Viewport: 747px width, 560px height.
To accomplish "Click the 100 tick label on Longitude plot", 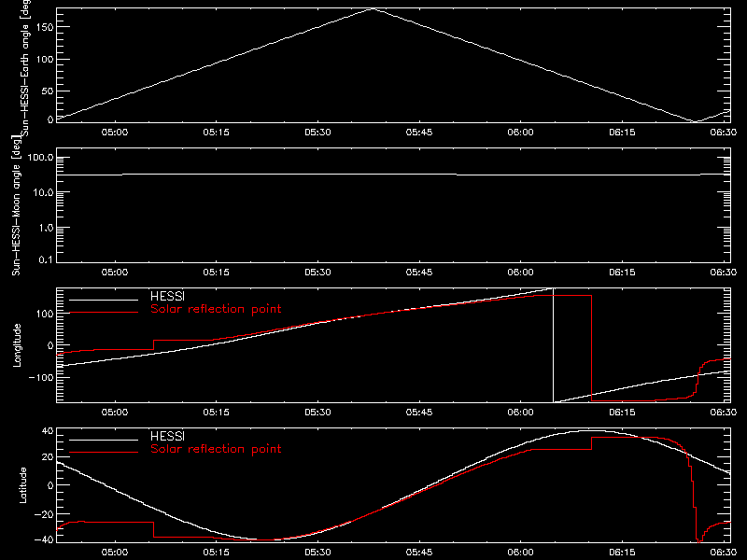I will pyautogui.click(x=44, y=314).
